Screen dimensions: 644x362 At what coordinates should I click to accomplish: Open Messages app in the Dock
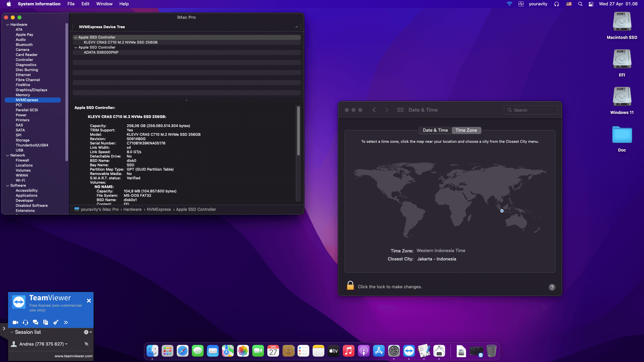[198, 351]
